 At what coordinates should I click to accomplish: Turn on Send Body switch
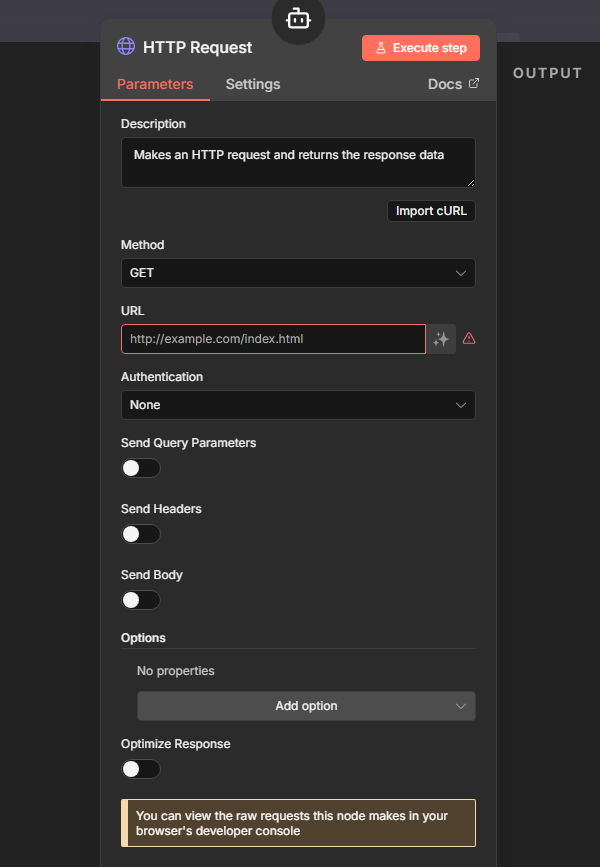pyautogui.click(x=141, y=600)
